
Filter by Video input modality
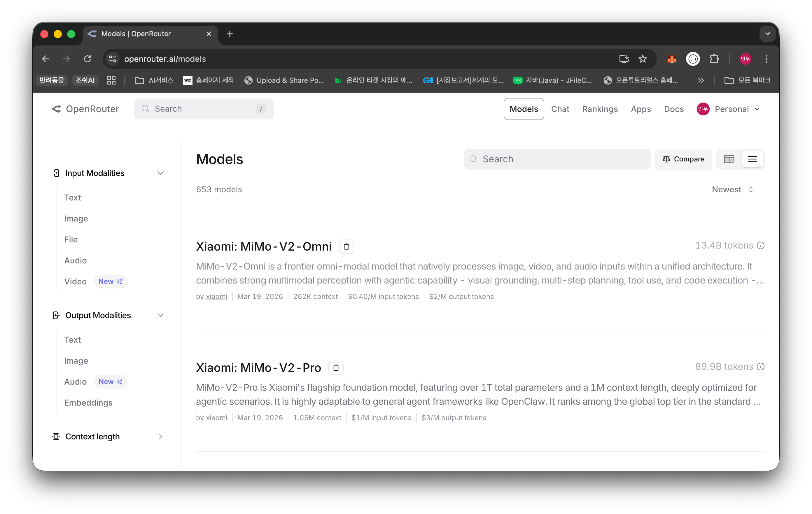point(75,281)
